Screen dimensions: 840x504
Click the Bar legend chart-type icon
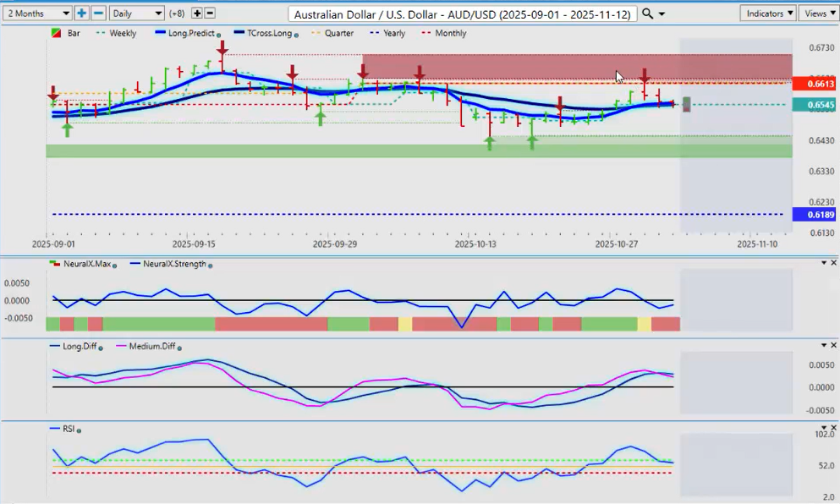57,33
